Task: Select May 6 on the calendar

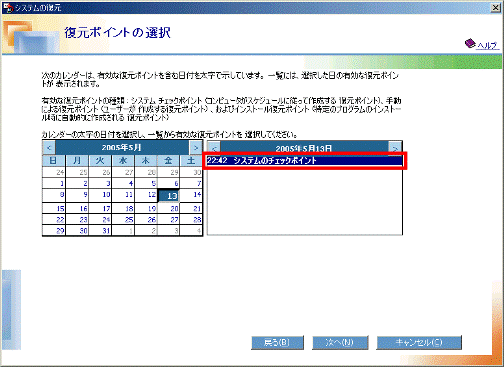Action: [169, 183]
